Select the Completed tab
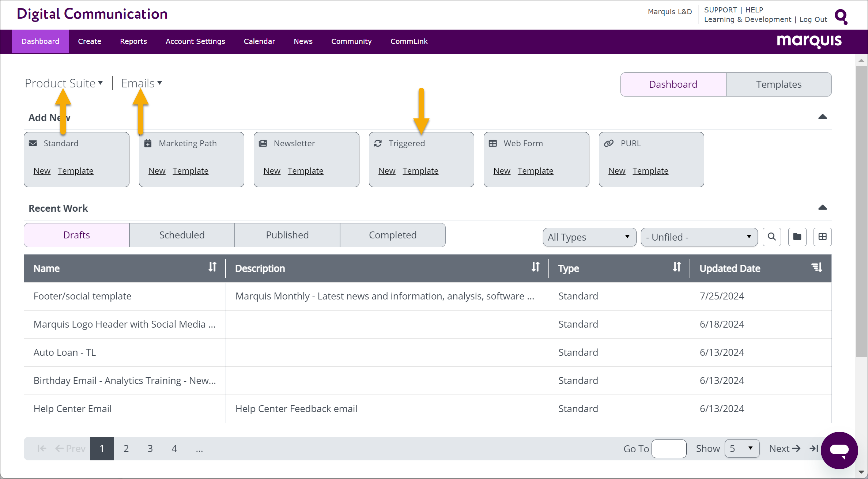Viewport: 868px width, 479px height. click(x=393, y=235)
